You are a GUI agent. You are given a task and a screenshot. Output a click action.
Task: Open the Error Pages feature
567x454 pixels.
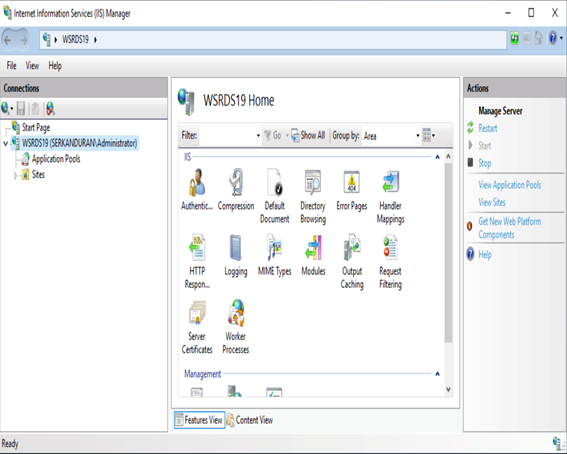click(351, 190)
